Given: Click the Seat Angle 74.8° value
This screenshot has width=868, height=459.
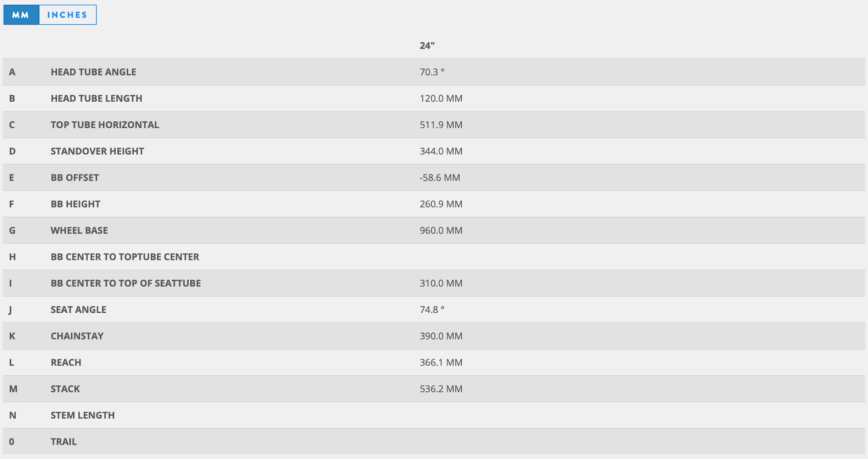Looking at the screenshot, I should [432, 310].
